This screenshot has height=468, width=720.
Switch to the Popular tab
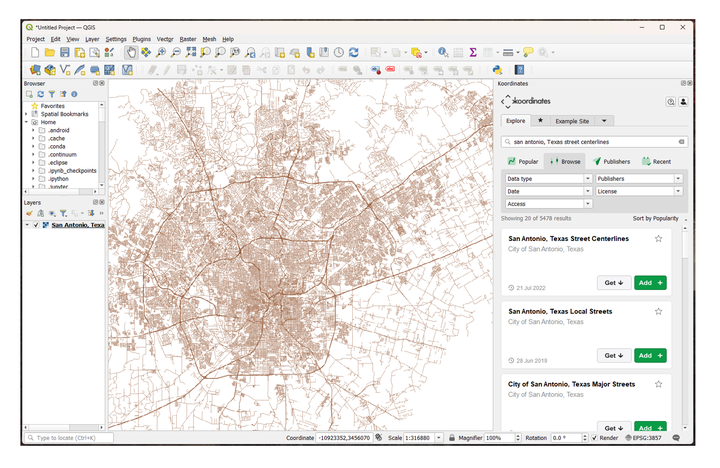click(x=523, y=162)
